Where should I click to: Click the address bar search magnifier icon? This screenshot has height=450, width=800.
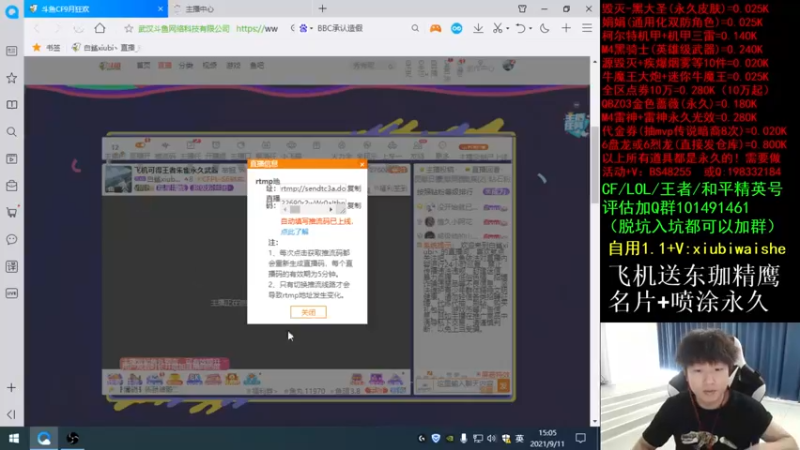(415, 29)
